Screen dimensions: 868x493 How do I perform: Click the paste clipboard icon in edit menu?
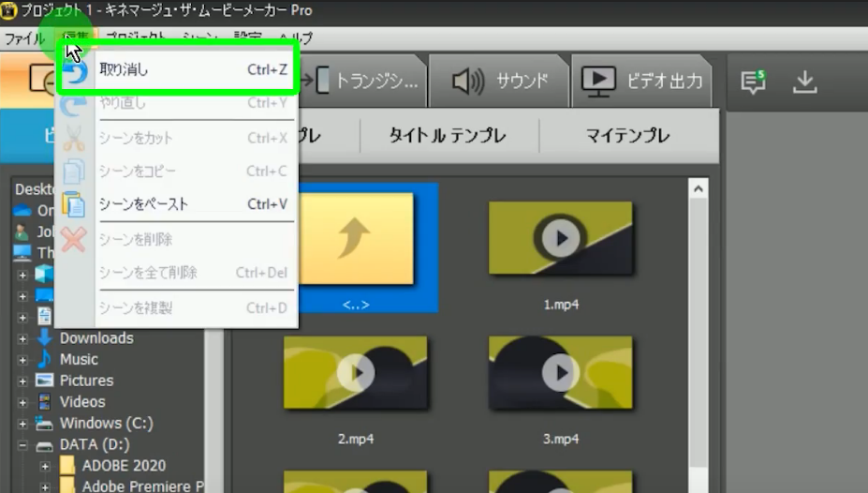click(73, 204)
